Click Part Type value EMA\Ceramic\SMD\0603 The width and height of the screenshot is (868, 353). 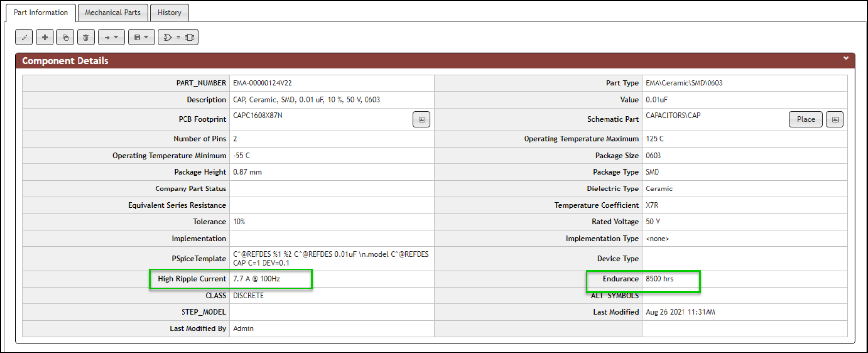(684, 83)
